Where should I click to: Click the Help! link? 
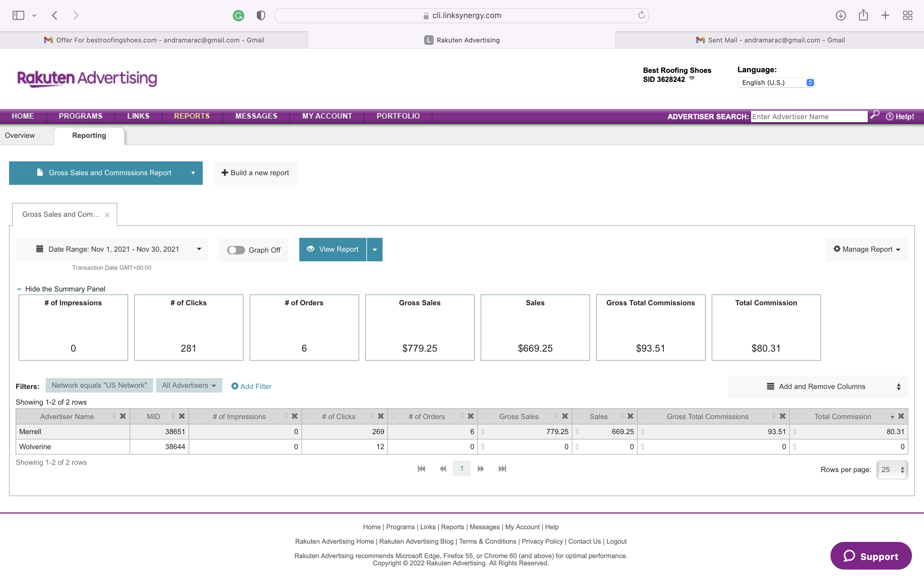click(x=900, y=117)
